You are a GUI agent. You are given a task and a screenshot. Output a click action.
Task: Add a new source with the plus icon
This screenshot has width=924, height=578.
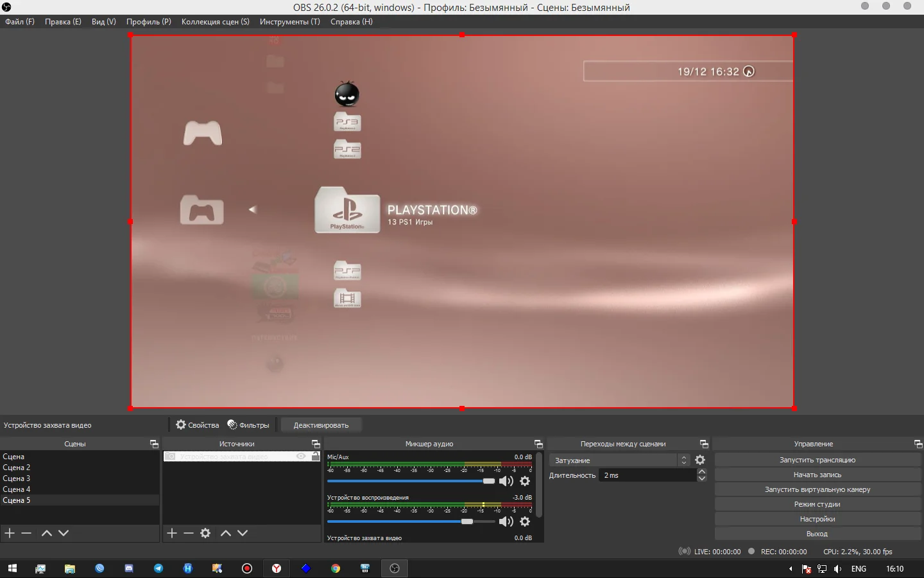click(x=172, y=533)
